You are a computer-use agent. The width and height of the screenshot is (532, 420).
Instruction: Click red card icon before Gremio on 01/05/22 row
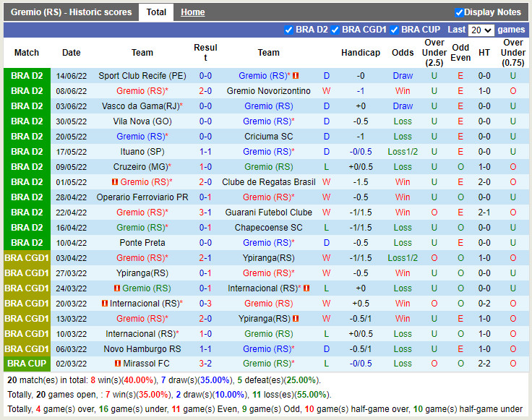(x=115, y=182)
